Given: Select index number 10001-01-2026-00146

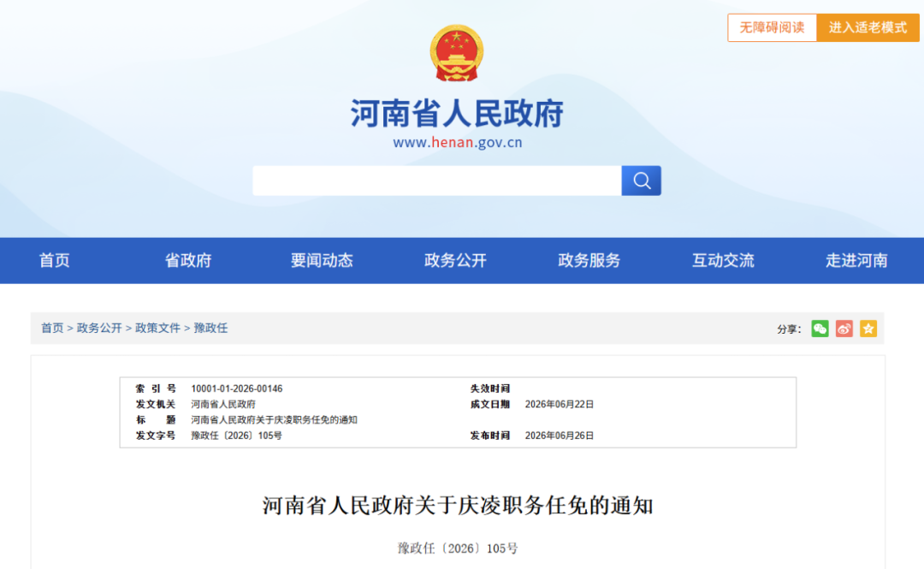Looking at the screenshot, I should click(x=236, y=388).
